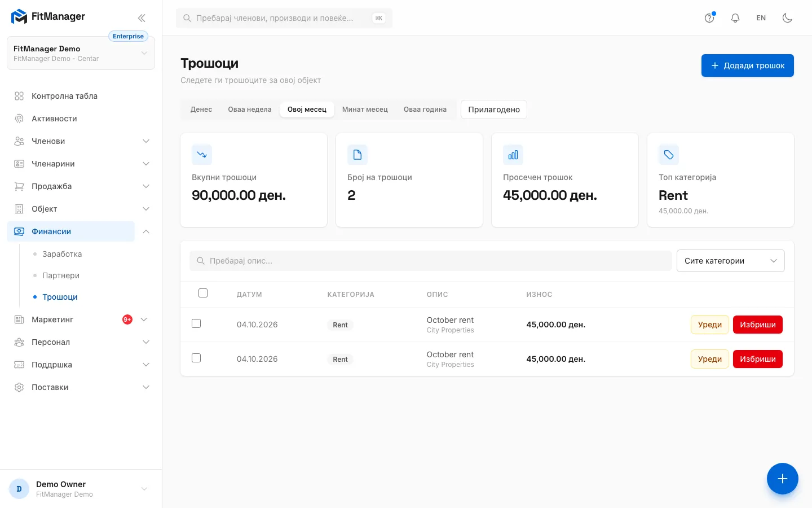Click the magnifier icon in the top search bar
This screenshot has height=508, width=812.
pyautogui.click(x=187, y=18)
